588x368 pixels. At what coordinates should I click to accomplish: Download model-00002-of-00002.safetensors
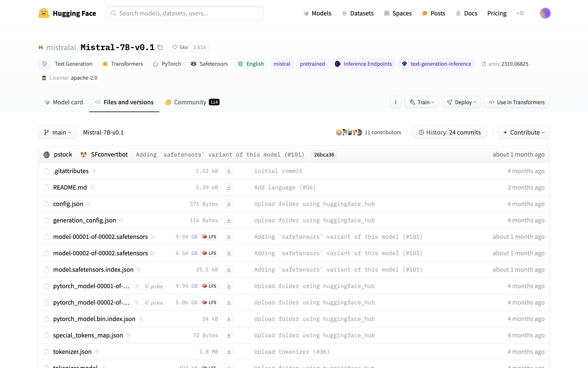point(229,253)
